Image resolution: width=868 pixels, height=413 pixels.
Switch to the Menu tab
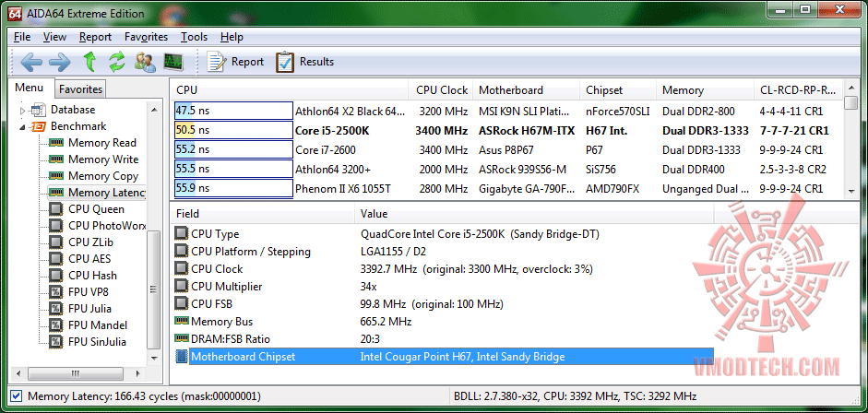point(30,88)
